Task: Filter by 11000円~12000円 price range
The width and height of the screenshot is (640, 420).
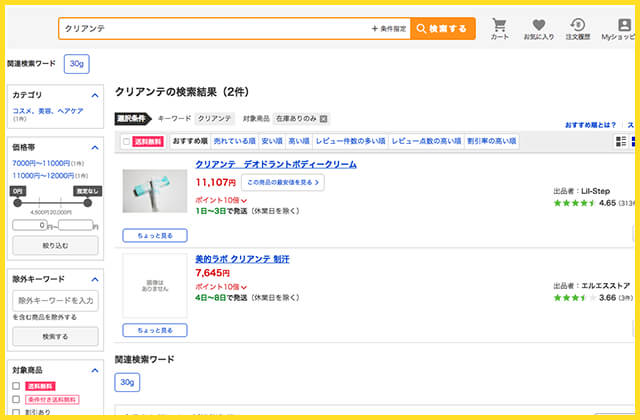Action: pyautogui.click(x=43, y=176)
